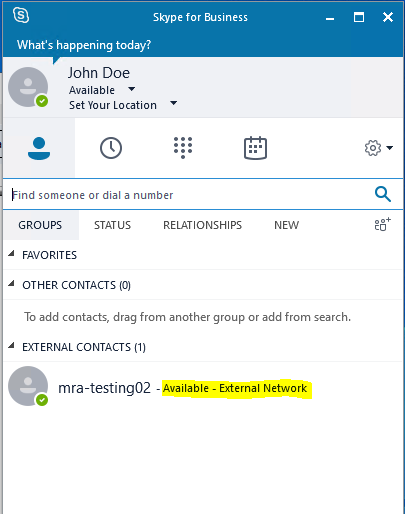Open the dropdown arrow beside gear icon
This screenshot has width=405, height=514.
click(x=389, y=148)
